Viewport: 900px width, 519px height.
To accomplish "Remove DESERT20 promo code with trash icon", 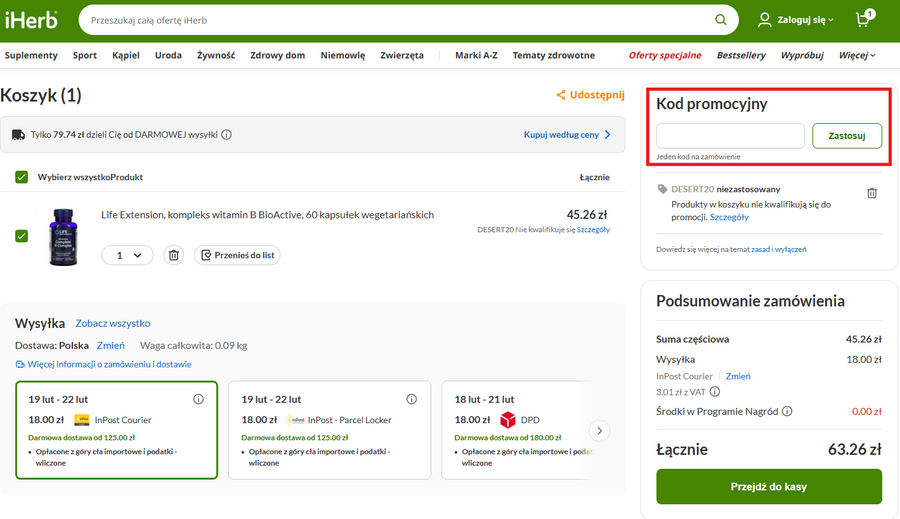I will click(x=871, y=193).
